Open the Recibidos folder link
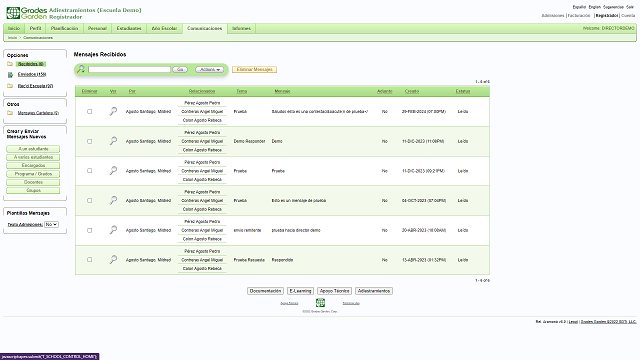Viewport: 640px width, 360px height. pos(31,64)
